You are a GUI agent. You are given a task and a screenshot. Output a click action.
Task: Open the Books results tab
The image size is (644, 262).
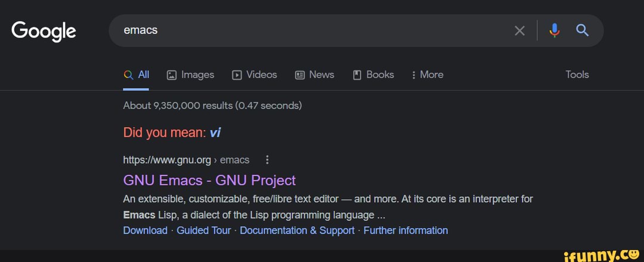click(x=373, y=75)
